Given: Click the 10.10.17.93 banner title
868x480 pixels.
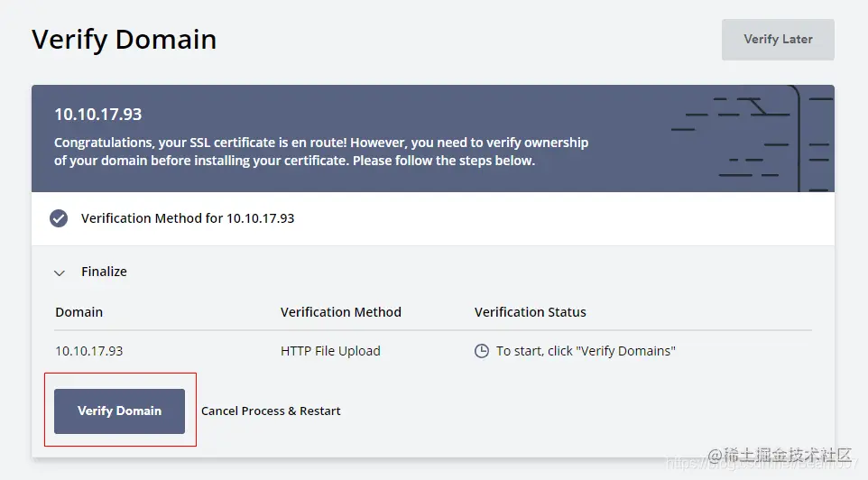Looking at the screenshot, I should (x=98, y=115).
